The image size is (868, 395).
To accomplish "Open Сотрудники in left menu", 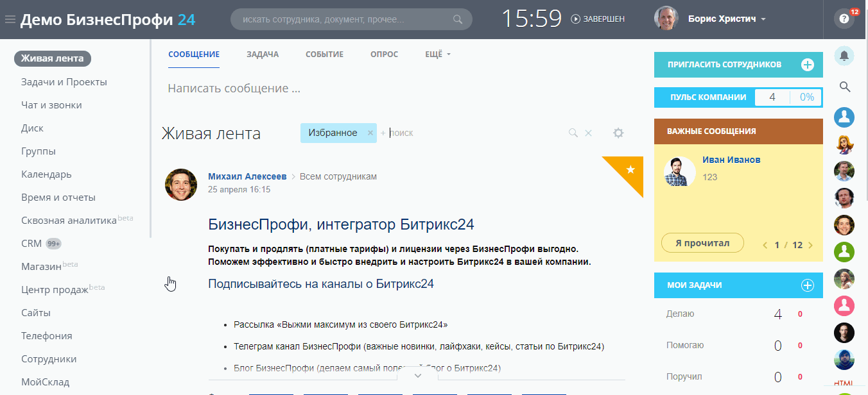I will (49, 359).
